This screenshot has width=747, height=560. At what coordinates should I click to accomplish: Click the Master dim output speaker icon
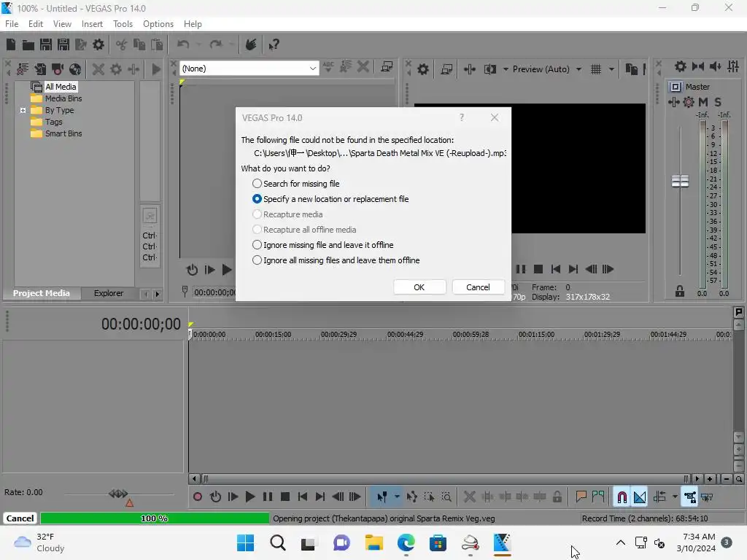(x=715, y=66)
